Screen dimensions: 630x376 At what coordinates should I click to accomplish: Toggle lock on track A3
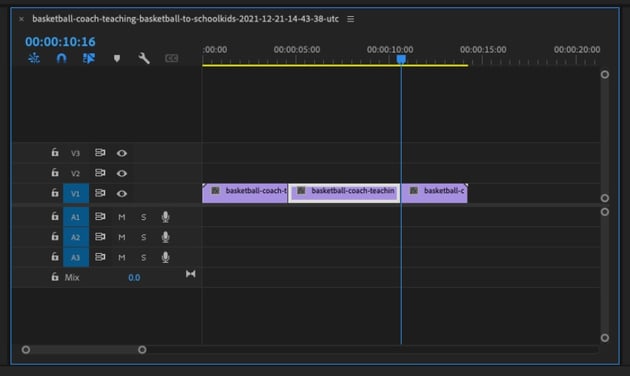click(55, 257)
